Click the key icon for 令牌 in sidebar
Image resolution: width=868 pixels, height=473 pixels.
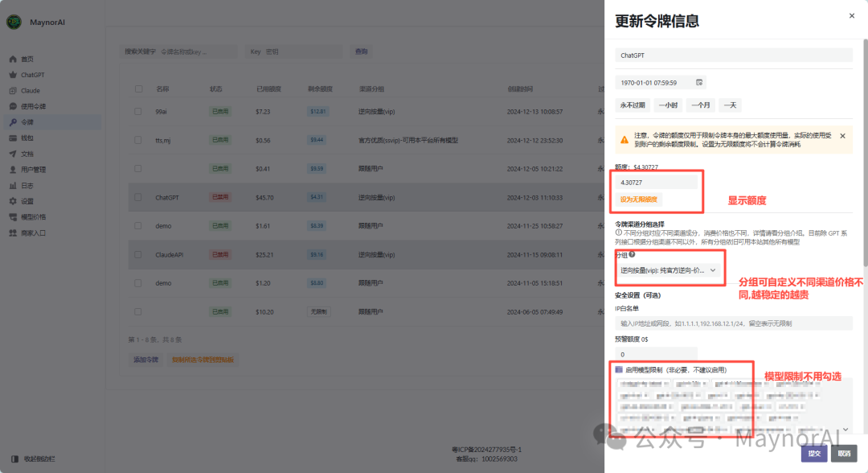click(13, 122)
